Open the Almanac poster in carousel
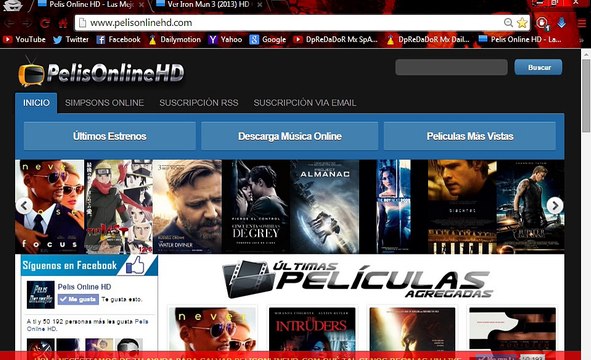This screenshot has height=360, width=591. pos(325,207)
